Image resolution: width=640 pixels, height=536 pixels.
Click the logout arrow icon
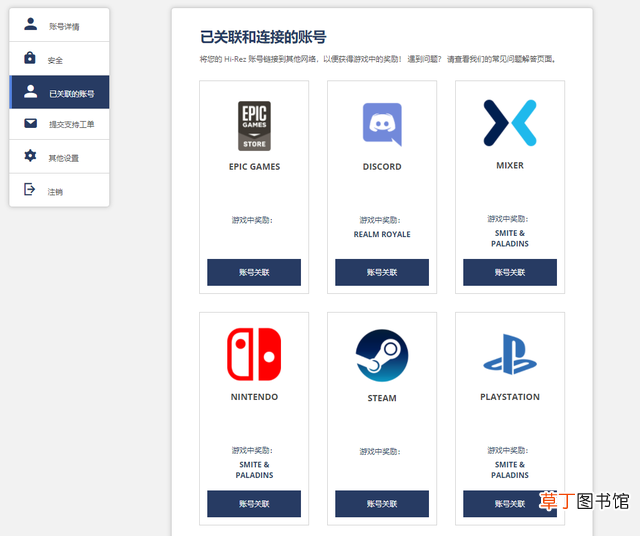29,189
